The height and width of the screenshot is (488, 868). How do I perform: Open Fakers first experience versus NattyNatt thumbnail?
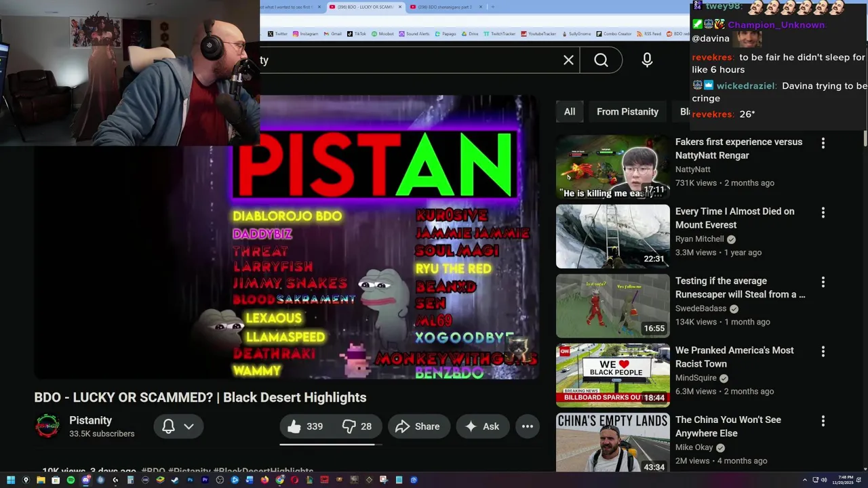pyautogui.click(x=613, y=167)
